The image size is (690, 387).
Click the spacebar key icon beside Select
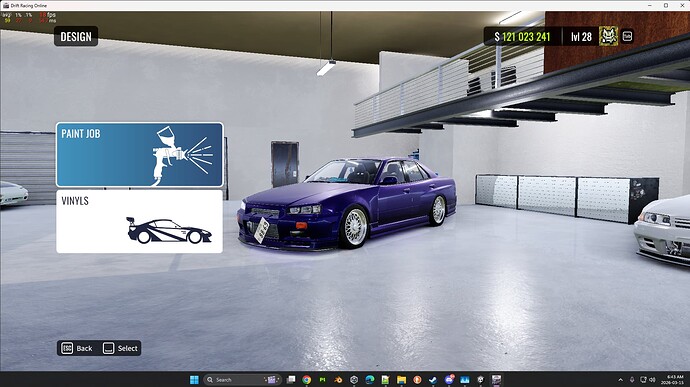pyautogui.click(x=108, y=348)
